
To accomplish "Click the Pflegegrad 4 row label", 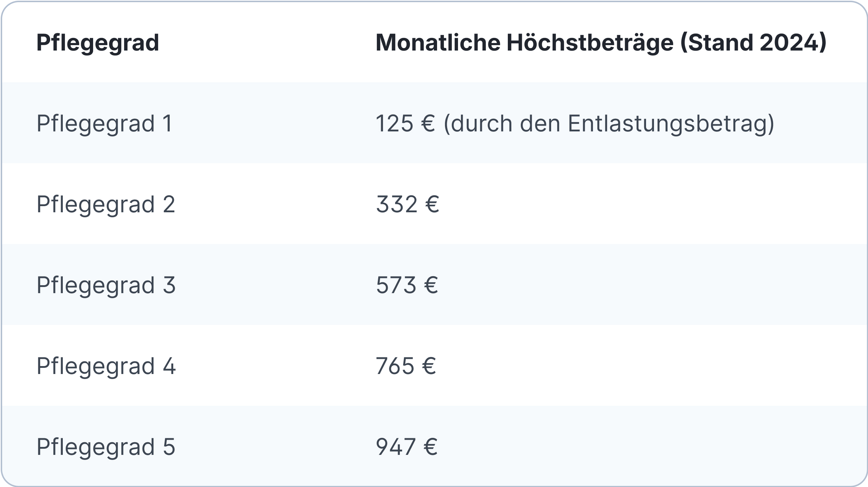I will pyautogui.click(x=106, y=366).
